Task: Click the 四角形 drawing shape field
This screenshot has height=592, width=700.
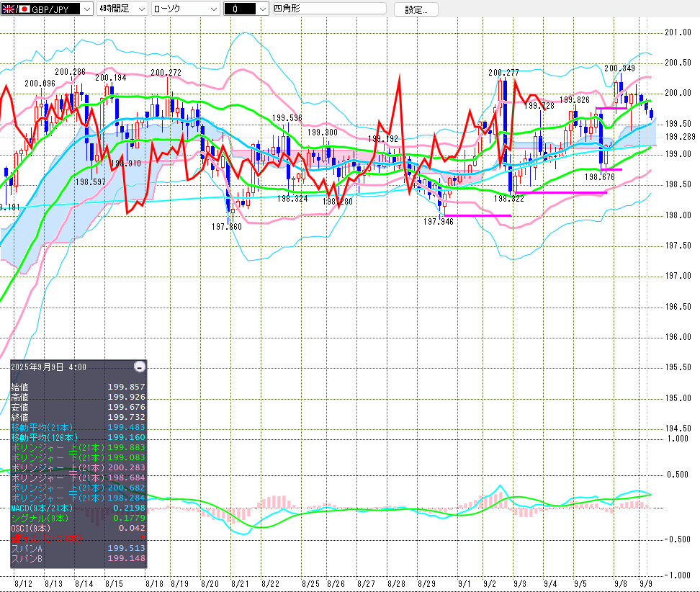Action: [329, 9]
